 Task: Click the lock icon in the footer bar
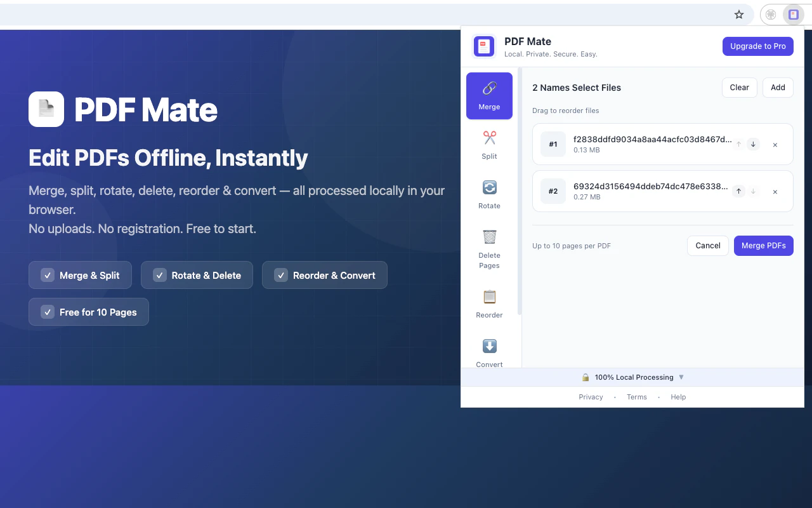(x=586, y=377)
